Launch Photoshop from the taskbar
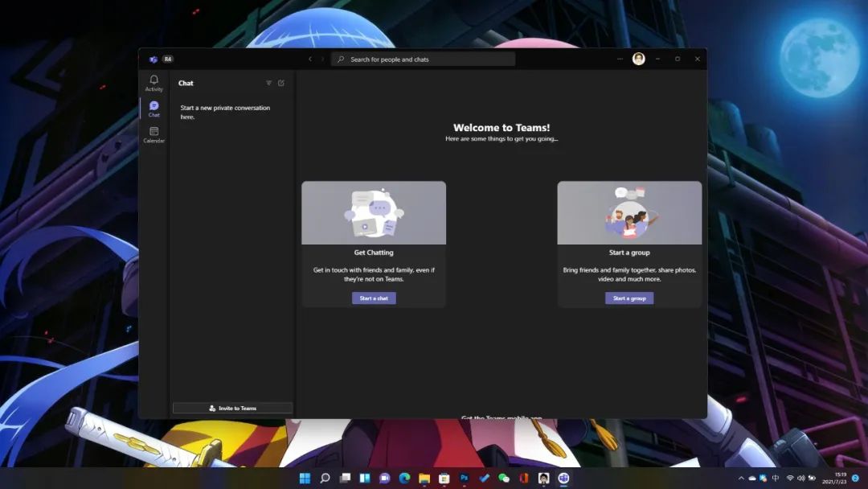The width and height of the screenshot is (868, 489). (x=464, y=478)
